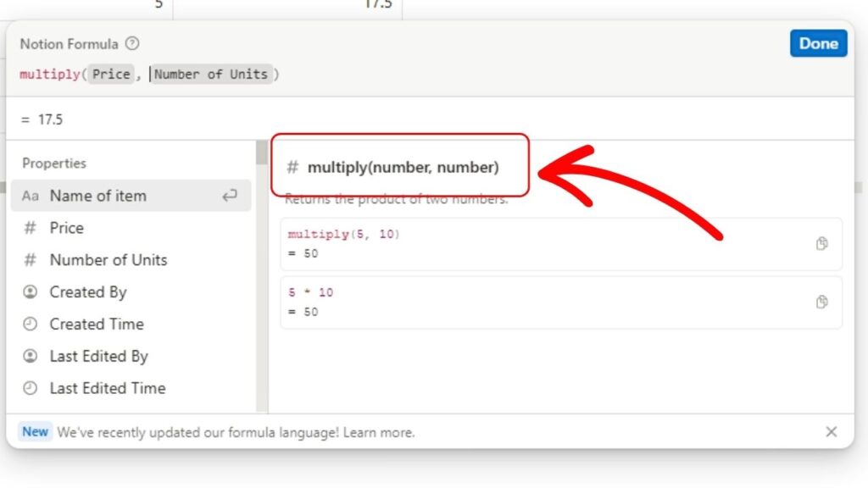868x488 pixels.
Task: Select the Last Edited By property
Action: point(99,356)
